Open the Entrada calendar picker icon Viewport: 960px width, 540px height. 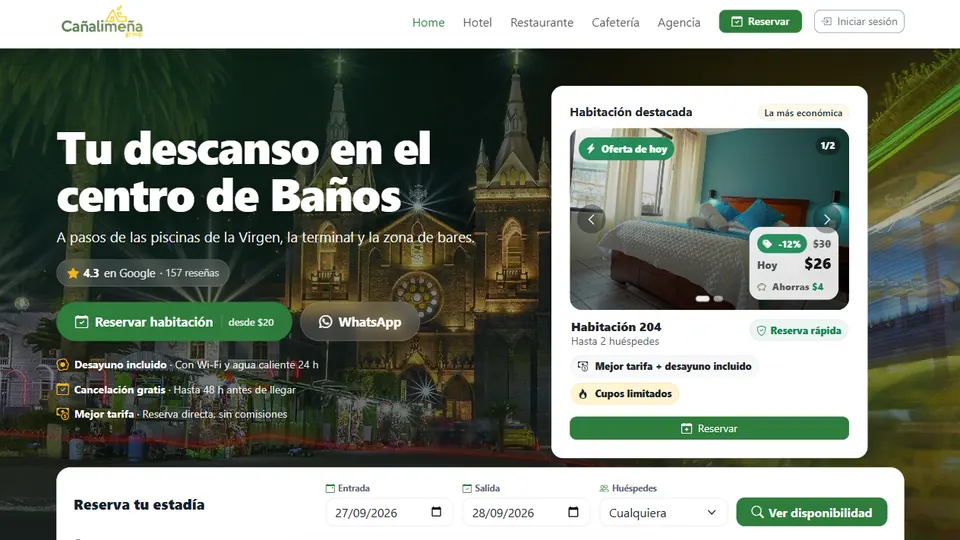[436, 512]
